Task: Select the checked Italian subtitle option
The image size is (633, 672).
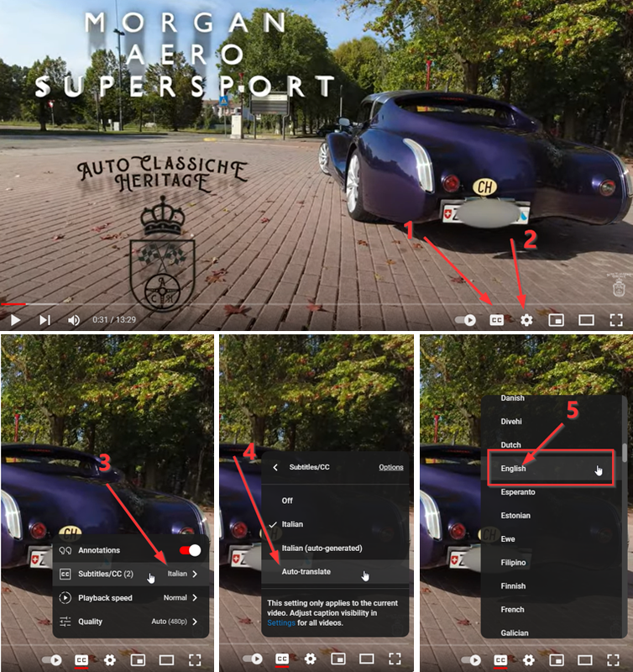Action: pyautogui.click(x=335, y=524)
